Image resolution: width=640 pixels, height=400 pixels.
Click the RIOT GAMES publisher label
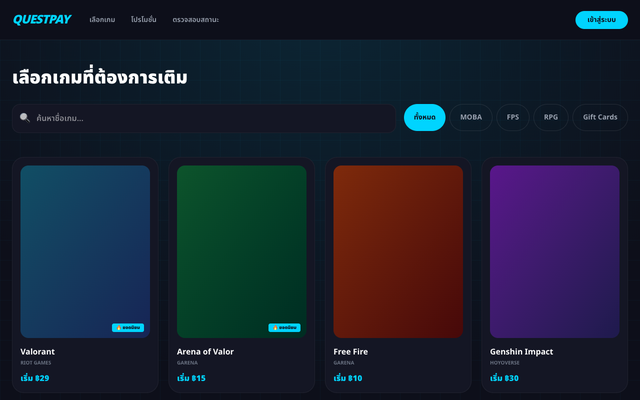click(36, 362)
